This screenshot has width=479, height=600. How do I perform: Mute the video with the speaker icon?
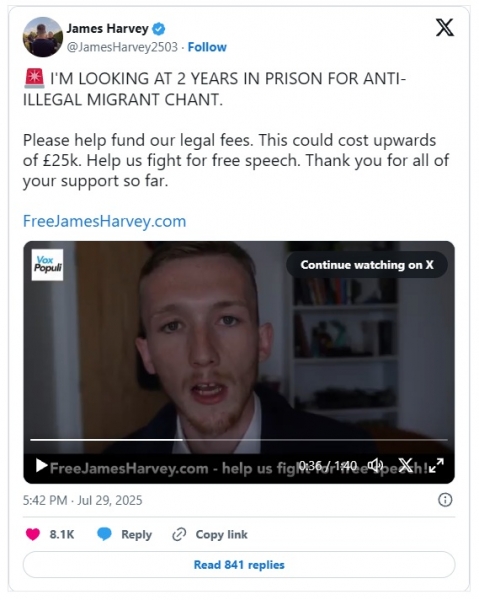pos(375,465)
